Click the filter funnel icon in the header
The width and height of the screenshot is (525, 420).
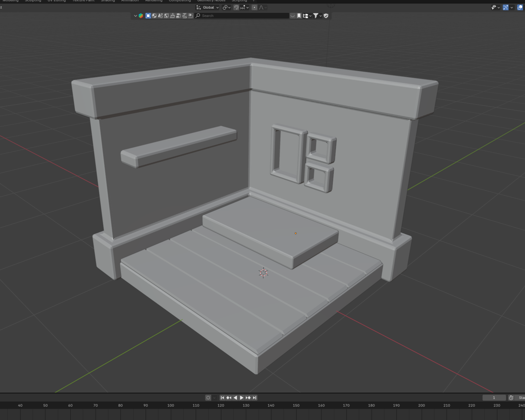point(316,15)
